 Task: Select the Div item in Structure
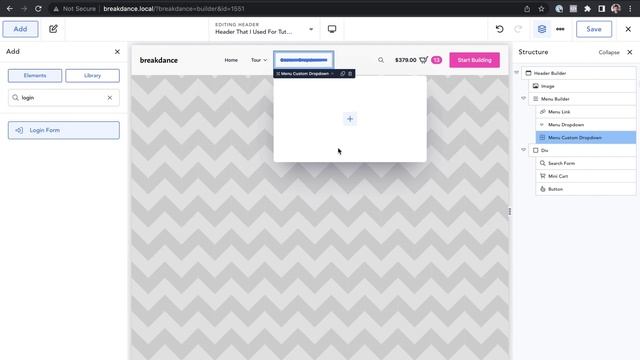pyautogui.click(x=582, y=151)
